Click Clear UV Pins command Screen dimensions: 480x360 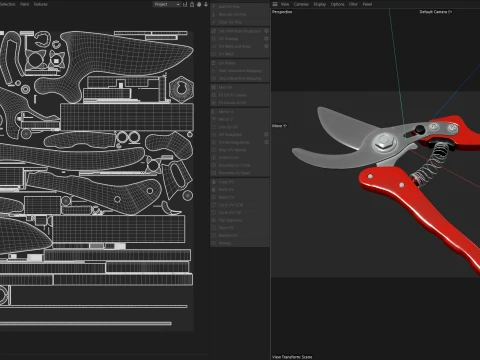(240, 22)
